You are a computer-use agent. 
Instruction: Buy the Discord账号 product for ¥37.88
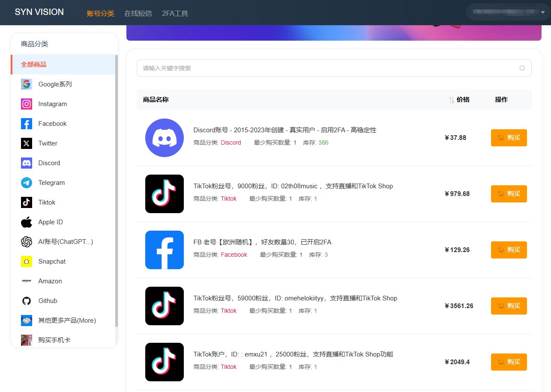pos(509,138)
